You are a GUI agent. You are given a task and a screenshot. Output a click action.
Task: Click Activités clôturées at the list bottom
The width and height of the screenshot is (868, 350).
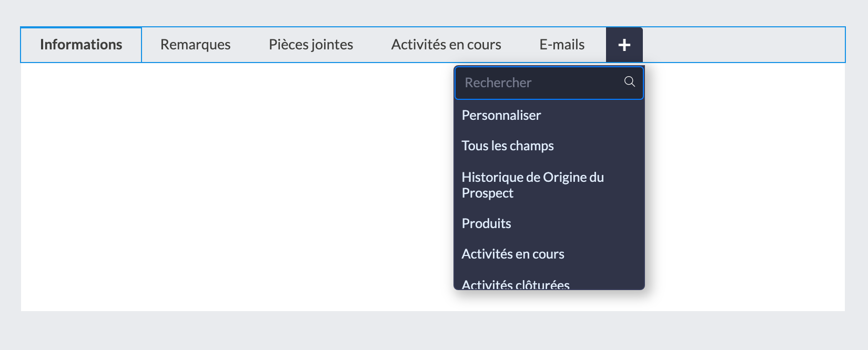point(516,284)
